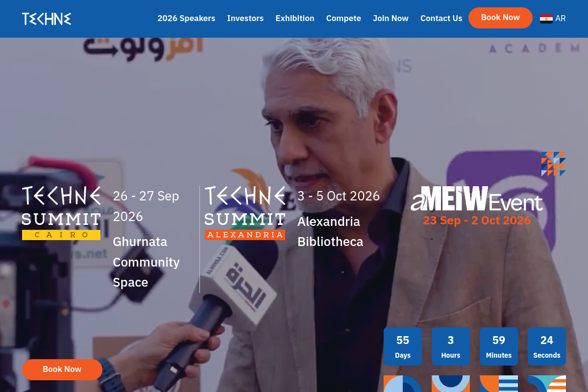Open the Compete menu item

[x=343, y=18]
